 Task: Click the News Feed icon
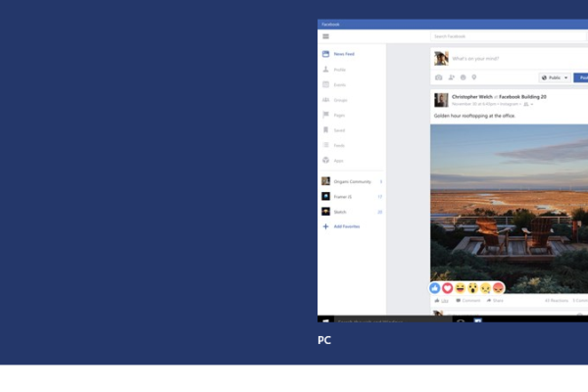coord(325,54)
